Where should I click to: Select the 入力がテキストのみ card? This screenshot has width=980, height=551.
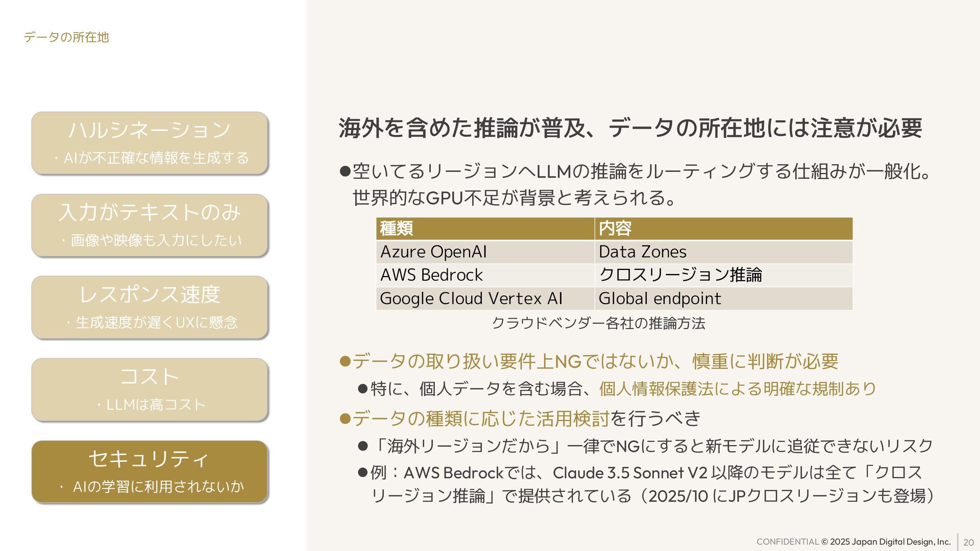click(x=150, y=225)
